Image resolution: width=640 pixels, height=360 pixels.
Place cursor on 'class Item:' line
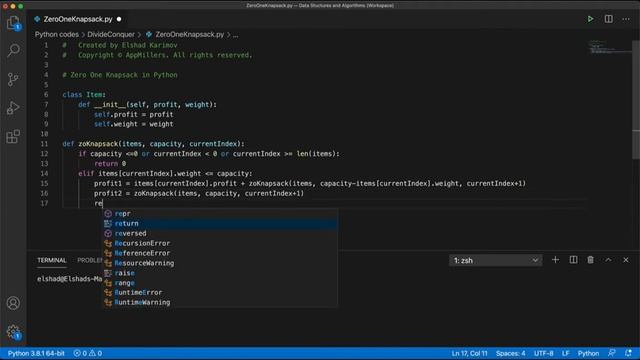84,95
